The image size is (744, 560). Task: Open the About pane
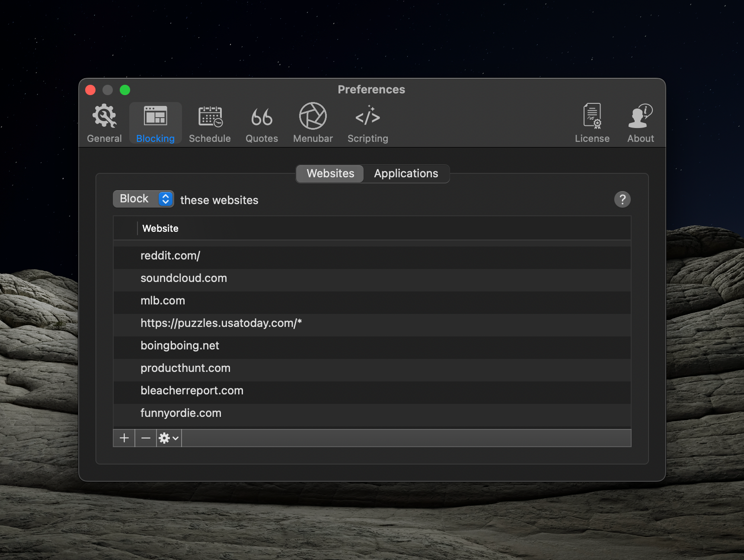tap(640, 123)
